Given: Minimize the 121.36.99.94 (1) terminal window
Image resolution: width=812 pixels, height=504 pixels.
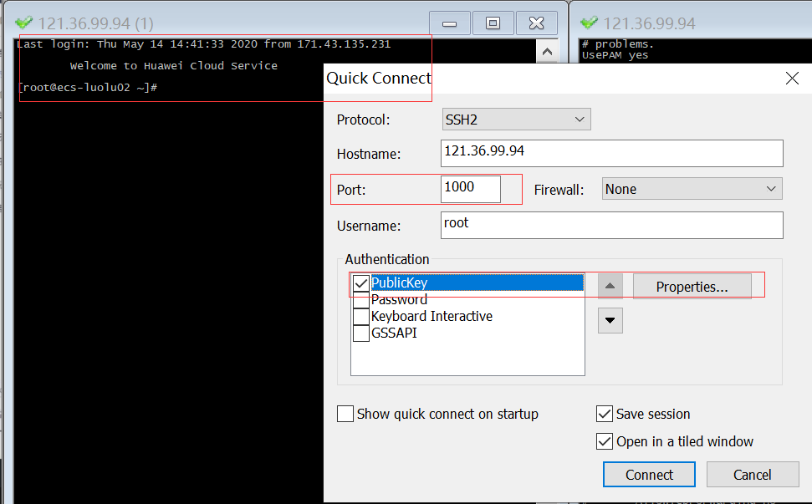Looking at the screenshot, I should (x=450, y=23).
